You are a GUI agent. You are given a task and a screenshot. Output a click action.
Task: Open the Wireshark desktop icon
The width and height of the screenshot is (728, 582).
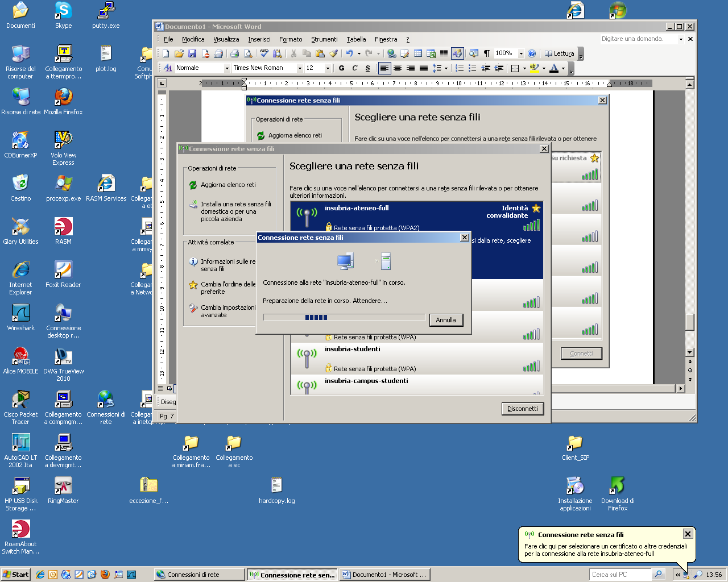pyautogui.click(x=20, y=318)
